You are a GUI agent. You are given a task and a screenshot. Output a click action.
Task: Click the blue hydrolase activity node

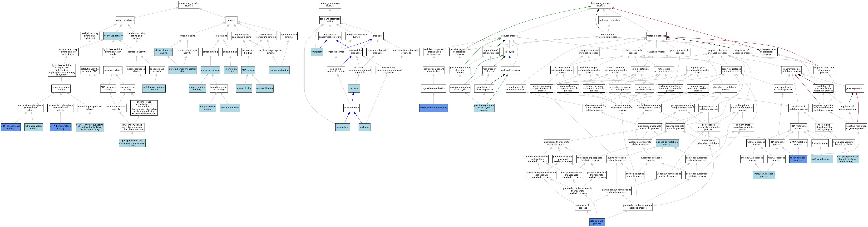[x=113, y=36]
